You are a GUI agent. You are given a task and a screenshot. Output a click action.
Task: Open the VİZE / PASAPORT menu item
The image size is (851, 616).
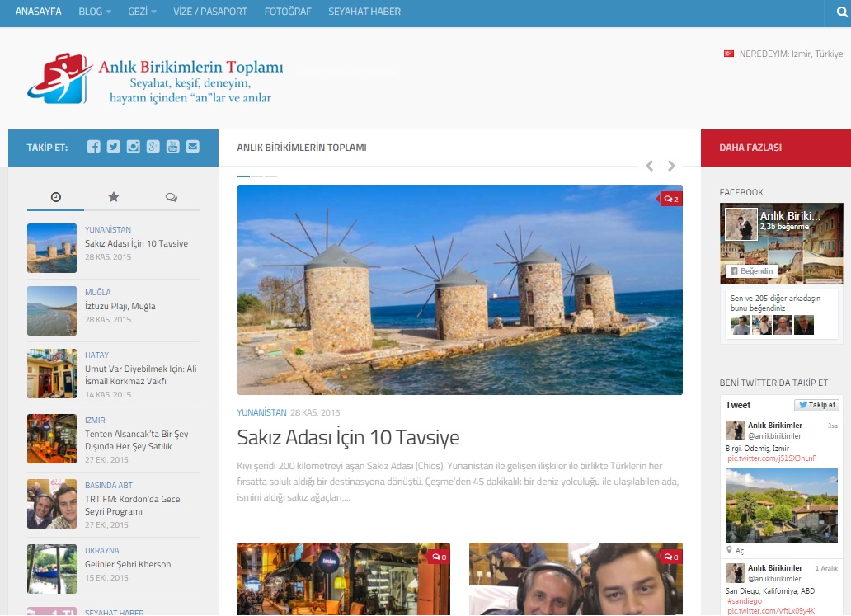[x=210, y=12]
